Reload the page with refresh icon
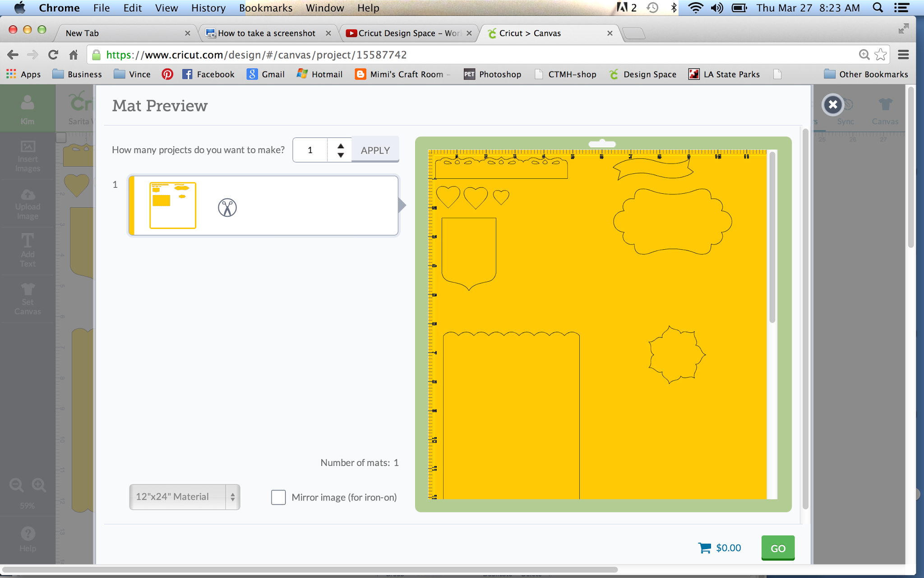 [x=53, y=55]
